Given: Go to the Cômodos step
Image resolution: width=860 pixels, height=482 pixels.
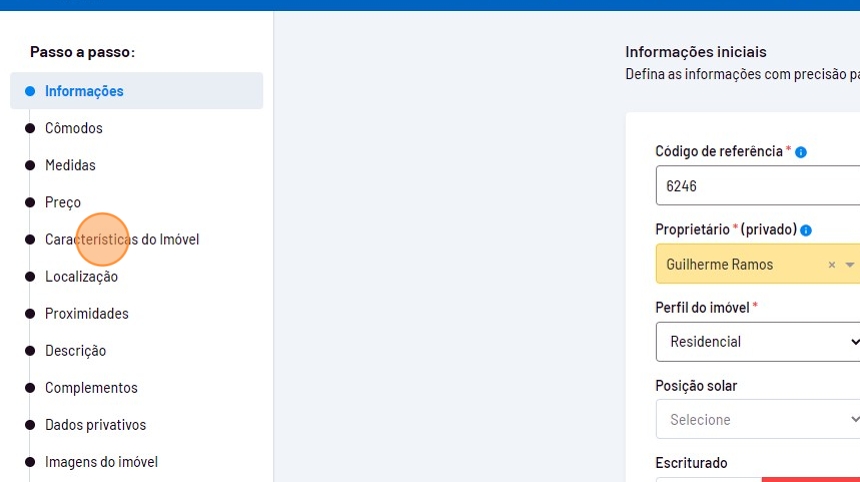Looking at the screenshot, I should tap(74, 128).
